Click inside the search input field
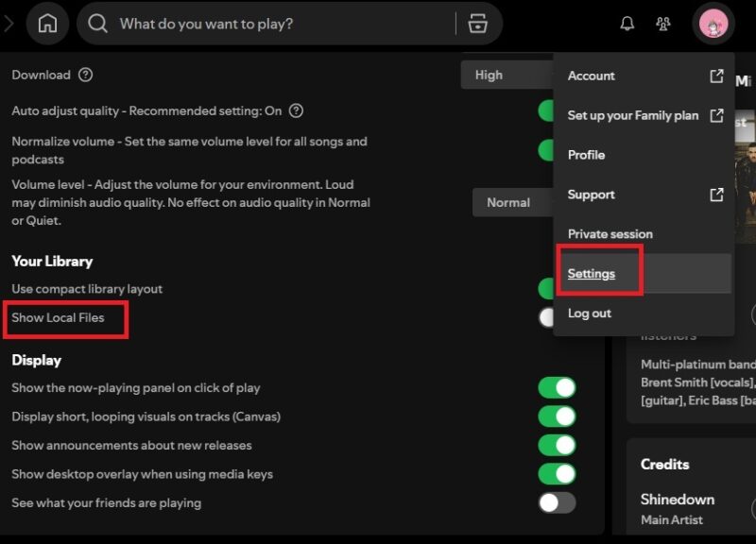 click(x=265, y=24)
